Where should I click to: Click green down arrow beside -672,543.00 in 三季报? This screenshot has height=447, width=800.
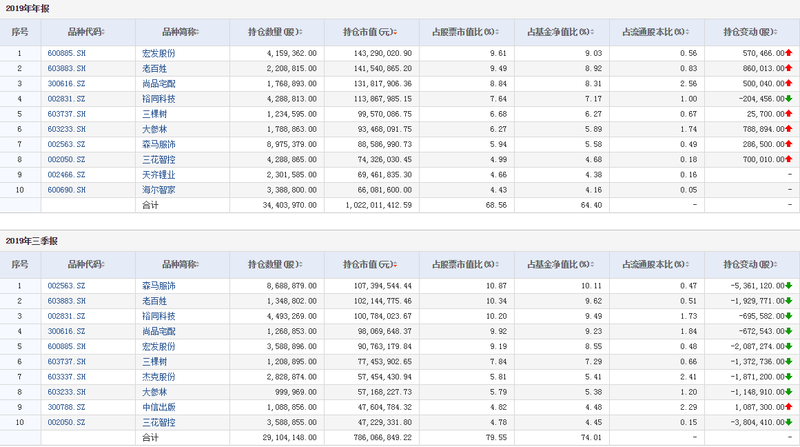[x=789, y=331]
